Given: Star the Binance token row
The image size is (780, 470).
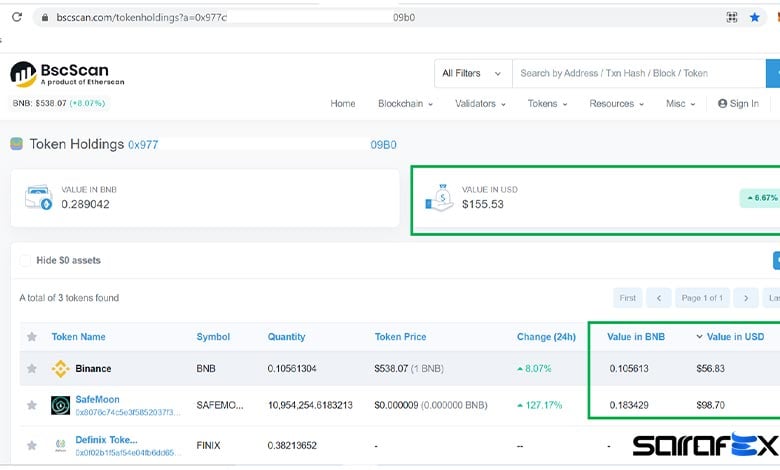Looking at the screenshot, I should (32, 369).
